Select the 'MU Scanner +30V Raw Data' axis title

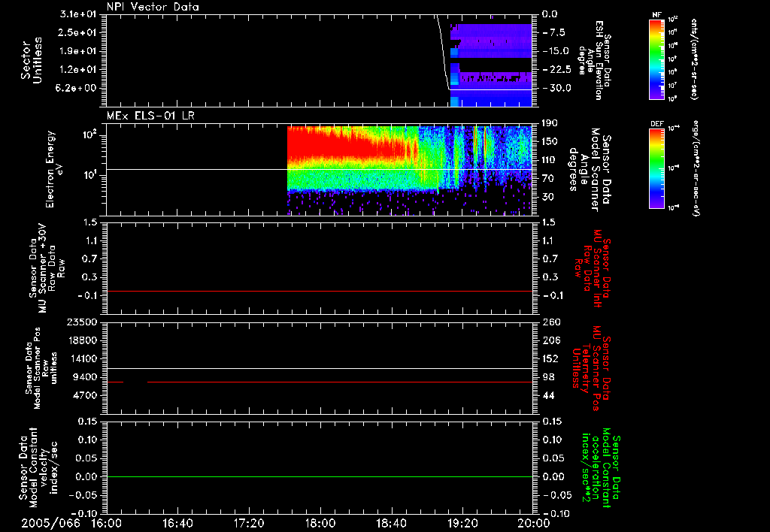47,268
